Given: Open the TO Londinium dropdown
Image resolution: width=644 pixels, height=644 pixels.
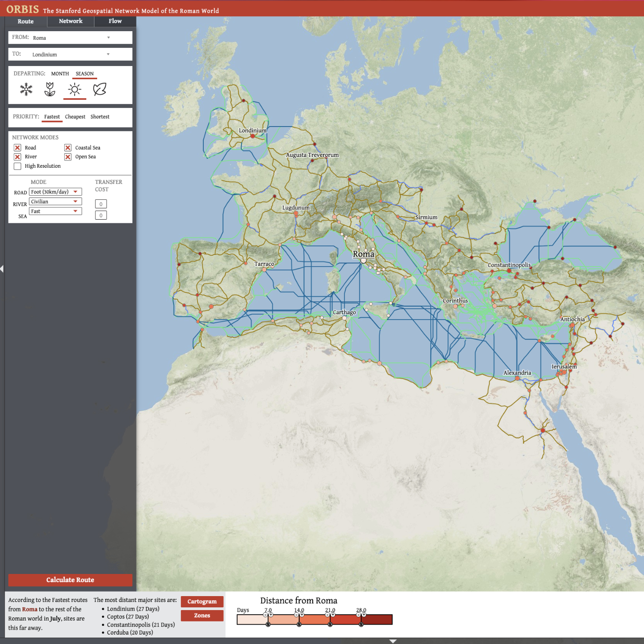Looking at the screenshot, I should tap(71, 54).
